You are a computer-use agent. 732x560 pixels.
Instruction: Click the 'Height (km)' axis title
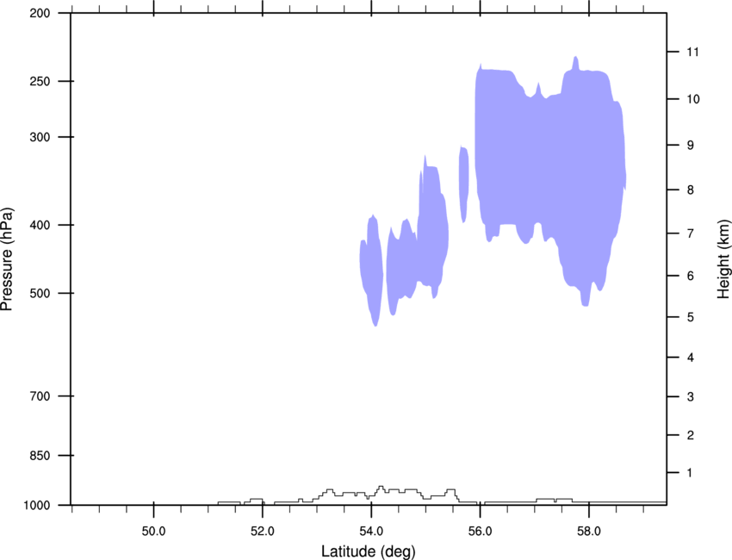tap(723, 259)
